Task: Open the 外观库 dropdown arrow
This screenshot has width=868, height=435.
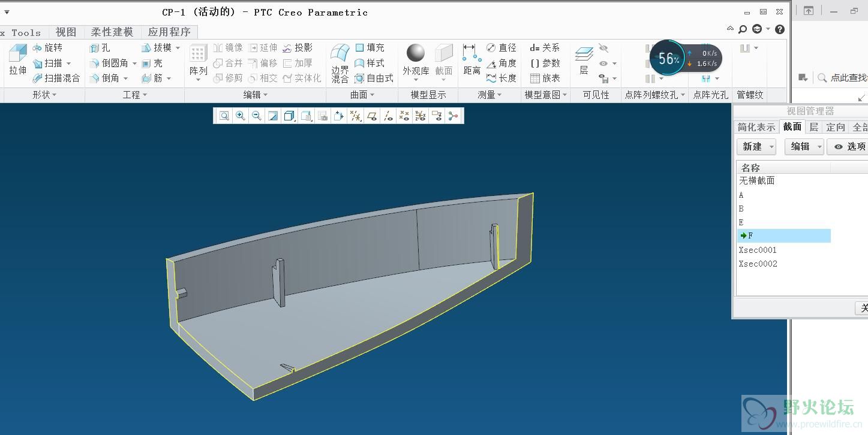Action: [416, 80]
